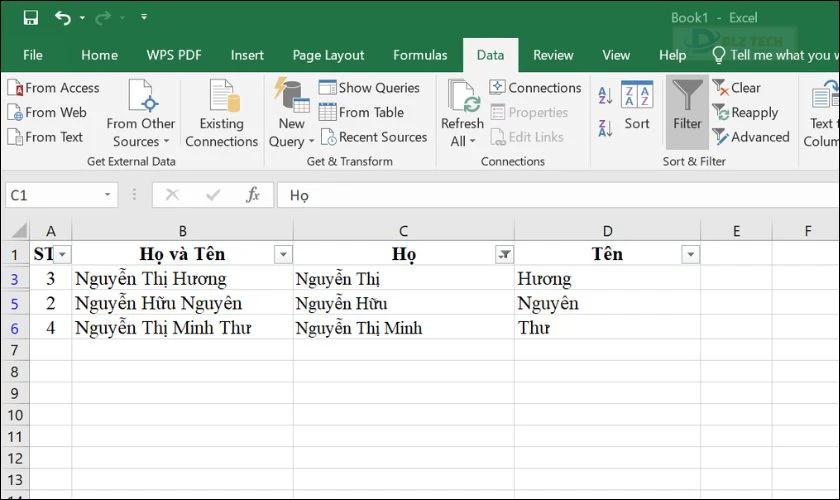Screen dimensions: 840x500
Task: Open Advanced filter options
Action: tap(751, 137)
